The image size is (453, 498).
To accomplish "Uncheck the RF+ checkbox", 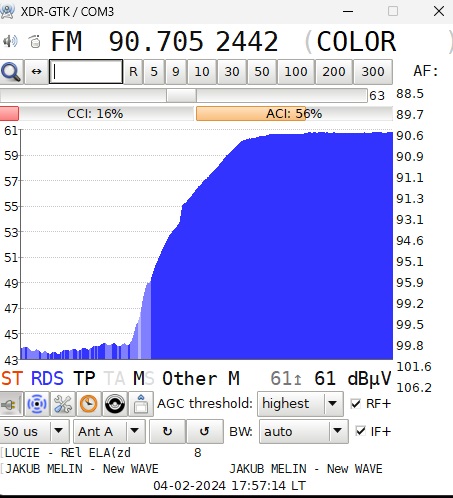I will click(x=356, y=404).
